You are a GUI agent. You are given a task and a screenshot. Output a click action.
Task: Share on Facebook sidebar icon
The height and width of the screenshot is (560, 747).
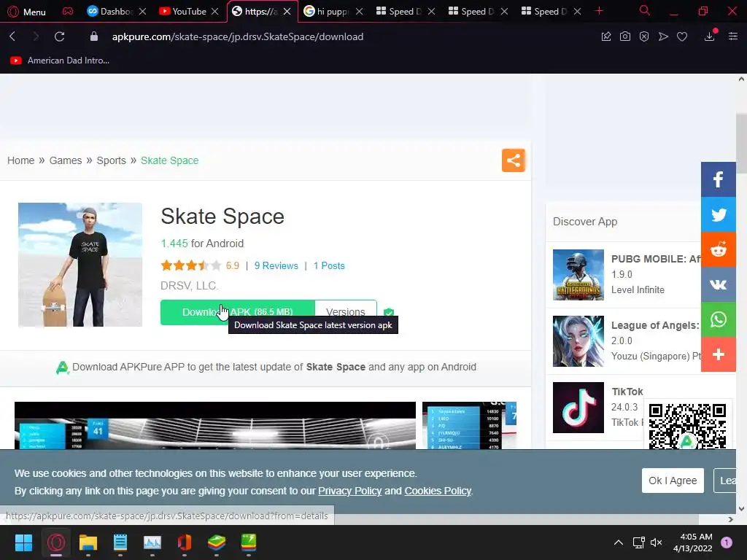click(x=719, y=179)
